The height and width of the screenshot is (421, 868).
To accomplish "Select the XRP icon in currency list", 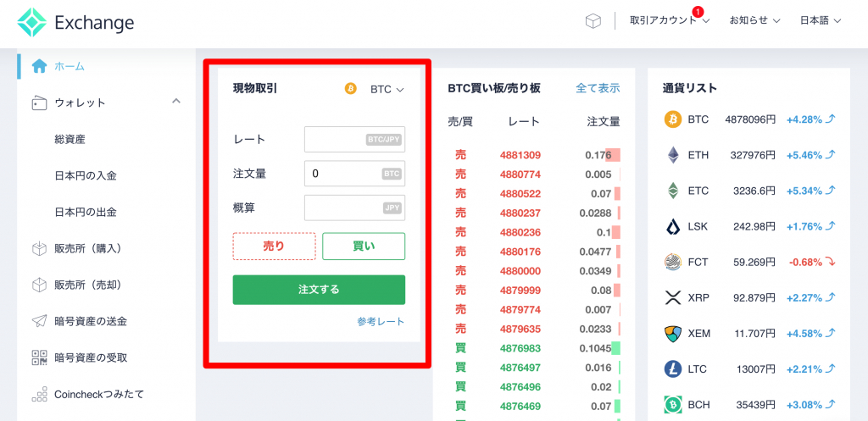I will 673,297.
